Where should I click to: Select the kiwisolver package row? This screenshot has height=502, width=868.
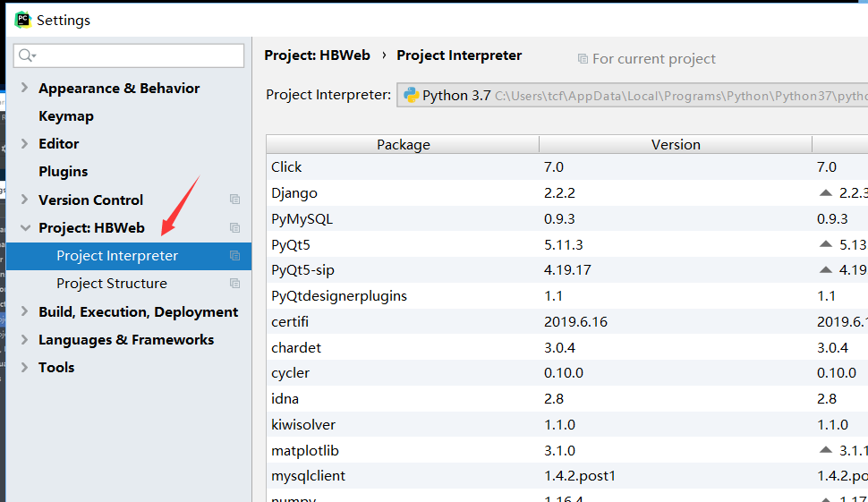566,424
